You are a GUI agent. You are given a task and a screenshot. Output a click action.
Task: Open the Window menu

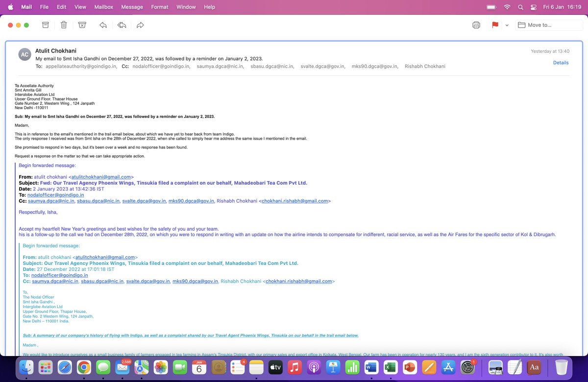186,7
